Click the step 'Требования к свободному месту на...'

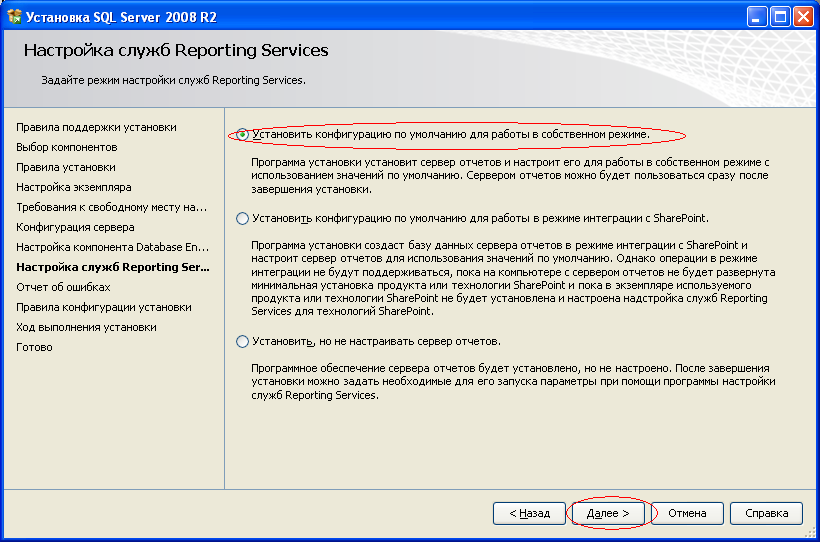(x=111, y=207)
